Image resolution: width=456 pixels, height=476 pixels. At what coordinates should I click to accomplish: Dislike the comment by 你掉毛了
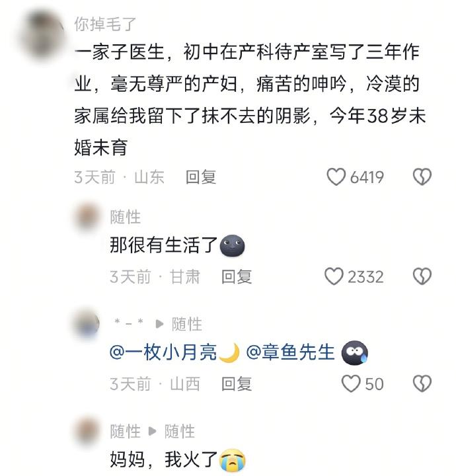(422, 177)
